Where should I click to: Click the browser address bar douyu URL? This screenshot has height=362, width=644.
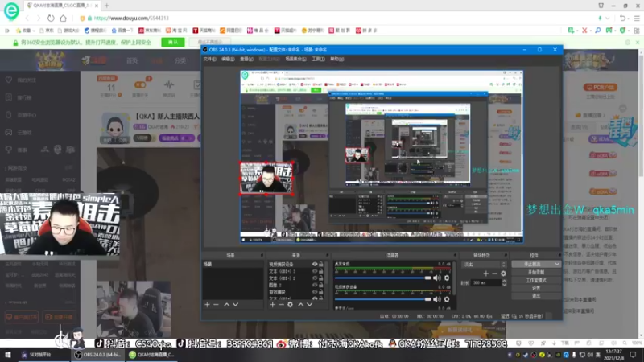coord(131,18)
